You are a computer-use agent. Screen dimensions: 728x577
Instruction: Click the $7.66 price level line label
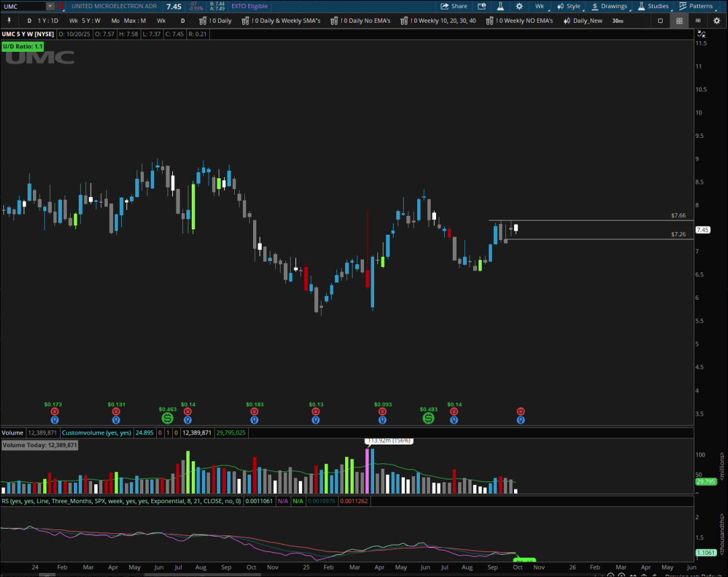click(678, 215)
